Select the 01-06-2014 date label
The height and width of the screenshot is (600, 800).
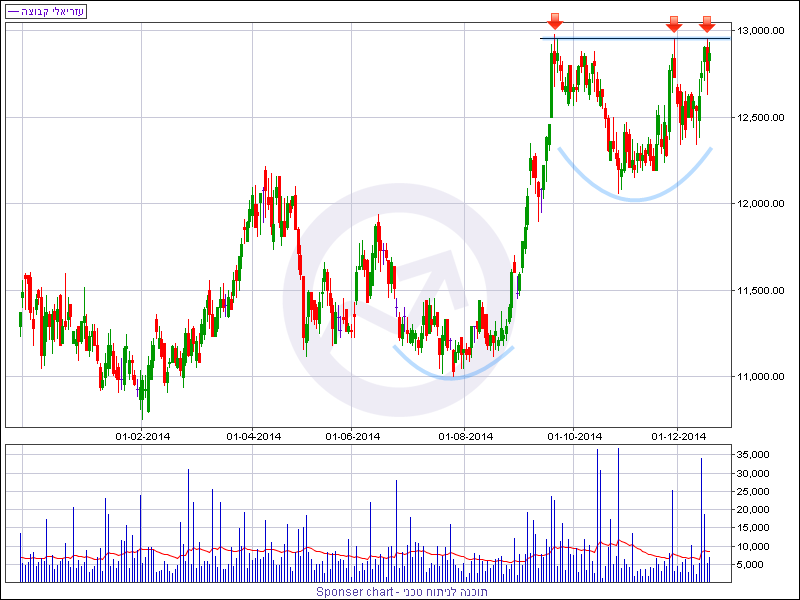click(x=353, y=436)
